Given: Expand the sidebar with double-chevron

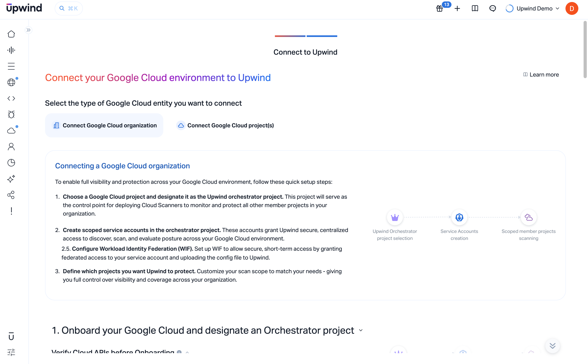Looking at the screenshot, I should [x=28, y=30].
